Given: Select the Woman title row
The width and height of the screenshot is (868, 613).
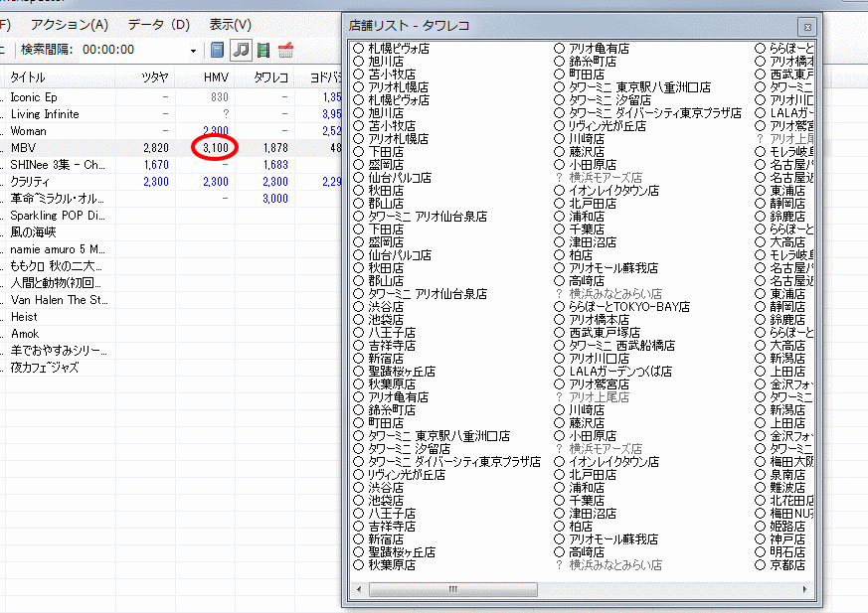Looking at the screenshot, I should pyautogui.click(x=28, y=131).
